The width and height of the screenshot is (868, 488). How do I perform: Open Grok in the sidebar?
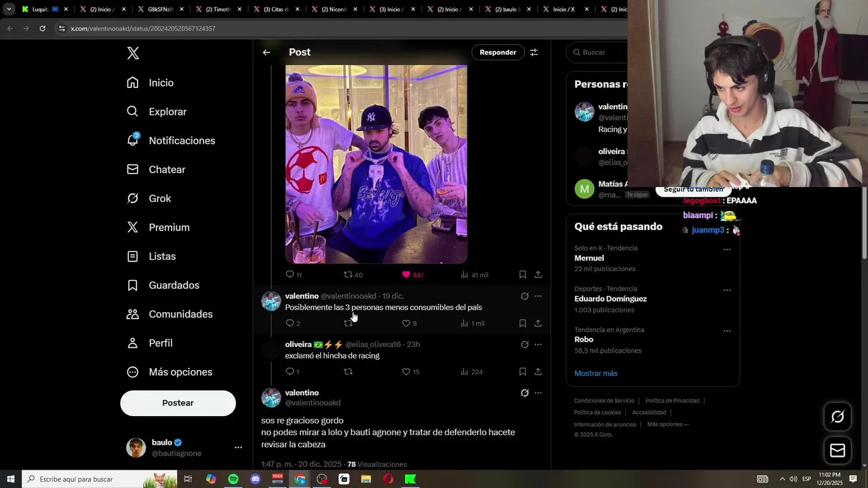[149, 199]
